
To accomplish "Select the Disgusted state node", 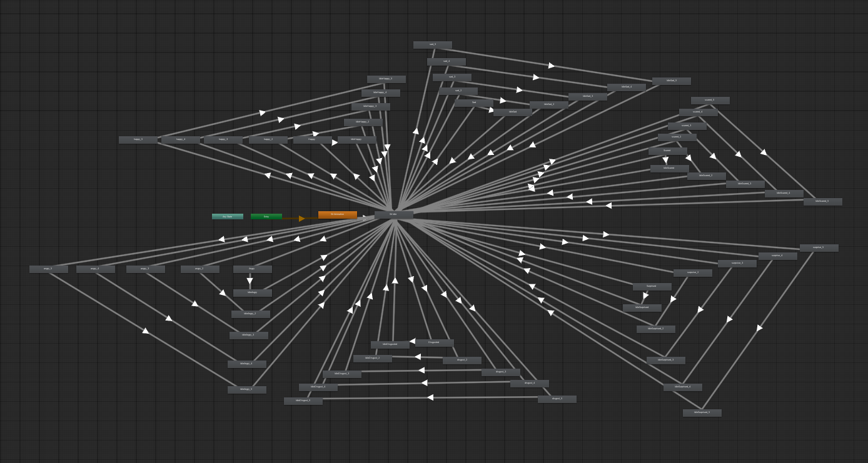I will pyautogui.click(x=435, y=343).
